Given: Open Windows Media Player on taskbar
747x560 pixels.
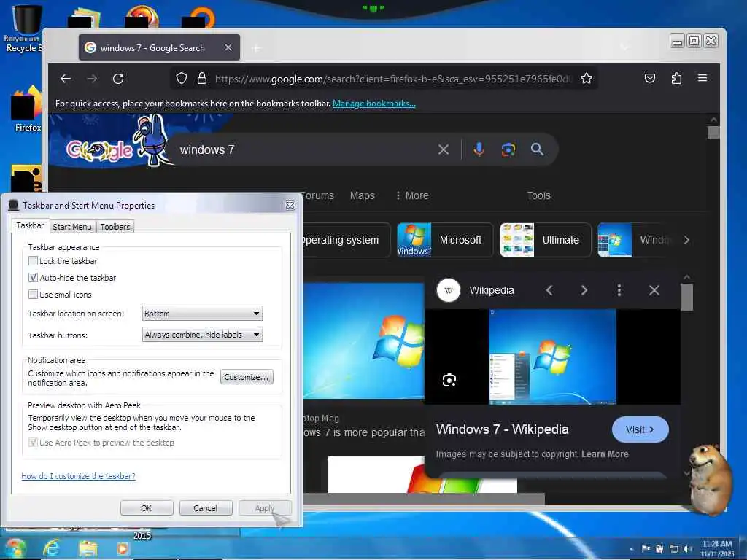Looking at the screenshot, I should coord(123,548).
